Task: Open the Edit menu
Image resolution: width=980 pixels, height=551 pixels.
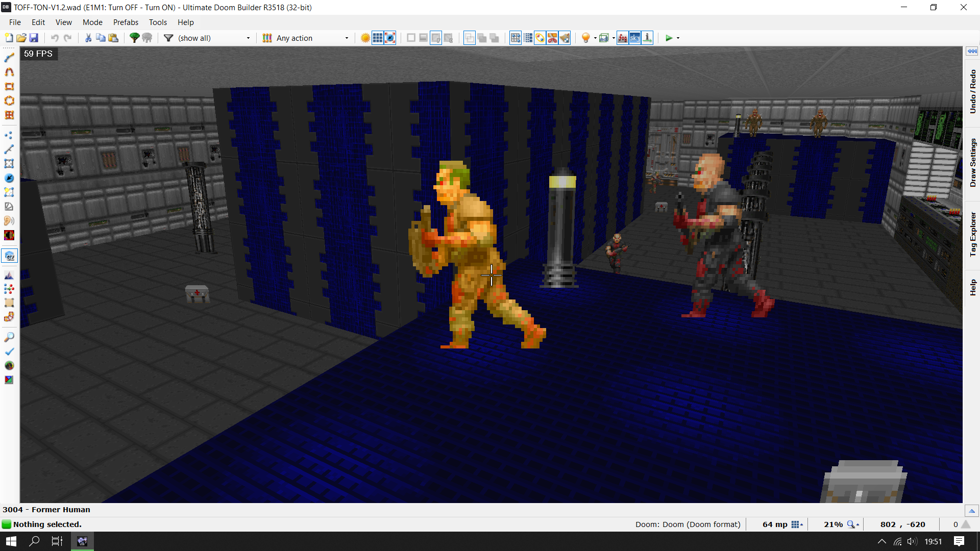Action: [x=38, y=22]
